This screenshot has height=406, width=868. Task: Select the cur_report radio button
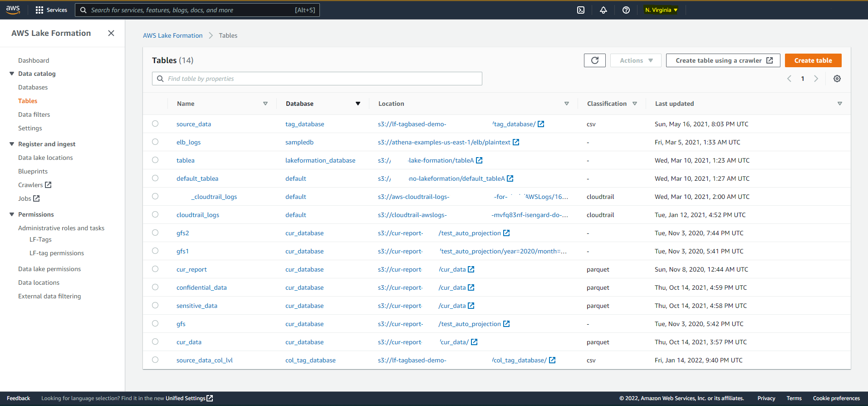tap(155, 269)
